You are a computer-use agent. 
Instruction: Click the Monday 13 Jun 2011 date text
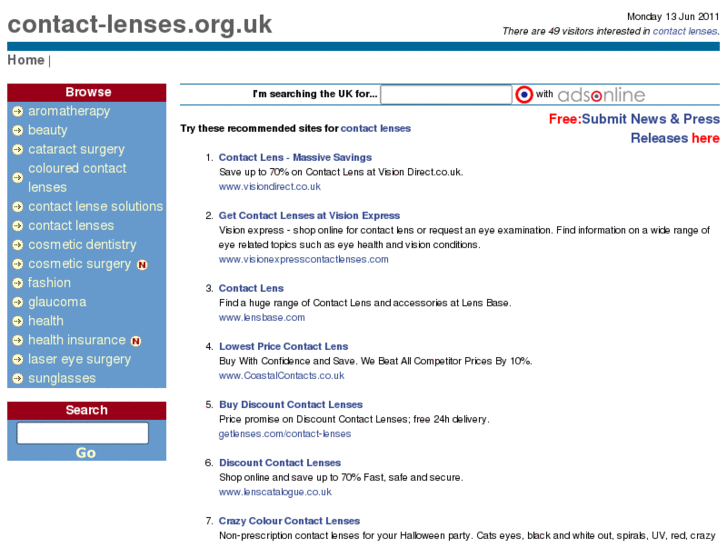673,17
